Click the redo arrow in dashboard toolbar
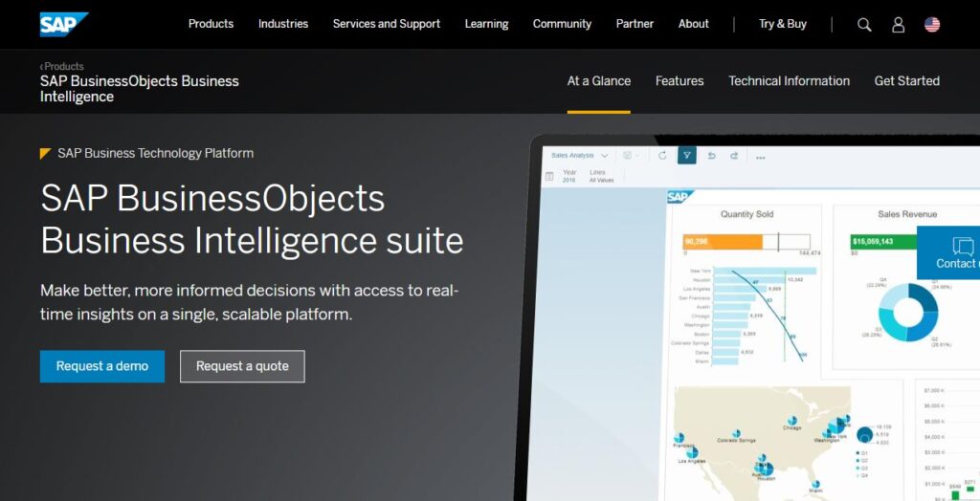 pyautogui.click(x=734, y=156)
